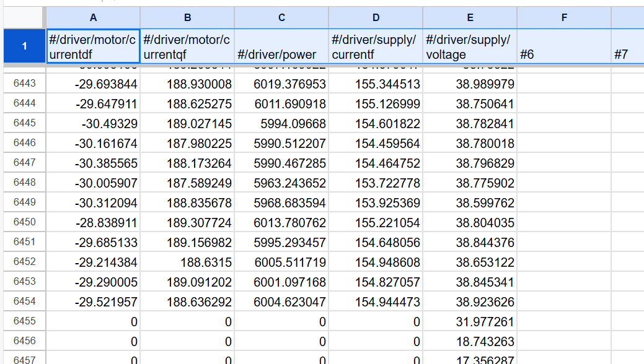644x364 pixels.
Task: Click row number 6450
Action: click(x=25, y=222)
